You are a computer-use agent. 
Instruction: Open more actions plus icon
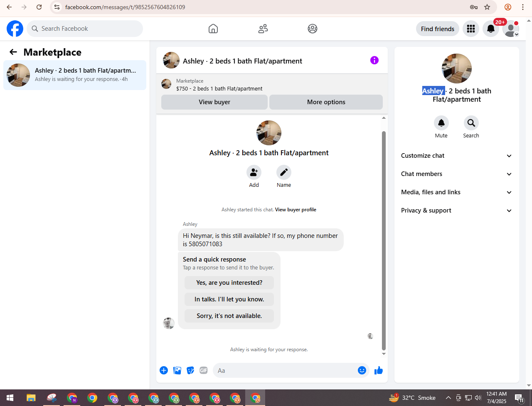pyautogui.click(x=164, y=370)
